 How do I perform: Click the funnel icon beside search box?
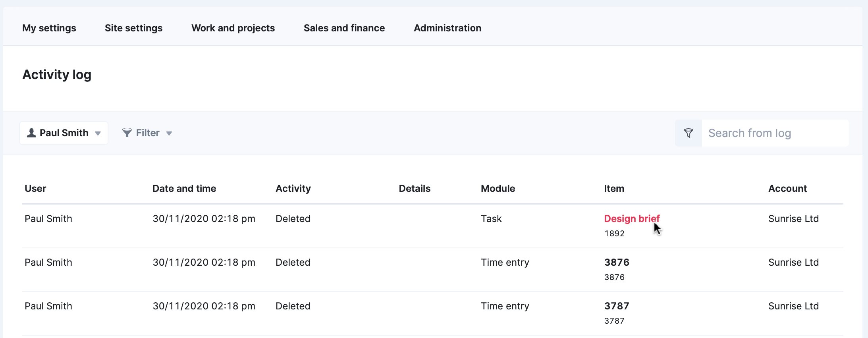(689, 133)
